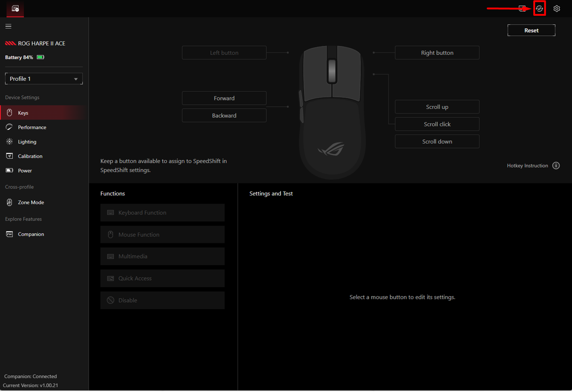Click the green battery level indicator
Image resolution: width=572 pixels, height=392 pixels.
pyautogui.click(x=41, y=57)
